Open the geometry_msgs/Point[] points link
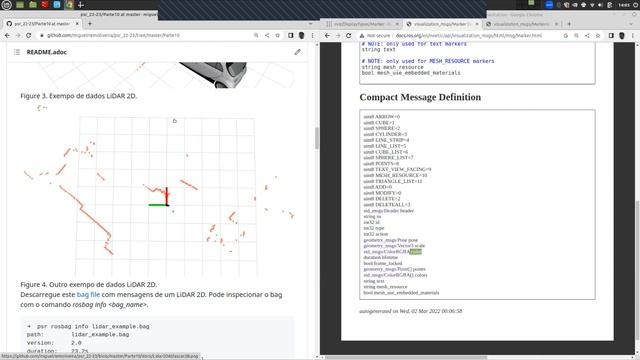The height and width of the screenshot is (360, 640). click(x=394, y=269)
